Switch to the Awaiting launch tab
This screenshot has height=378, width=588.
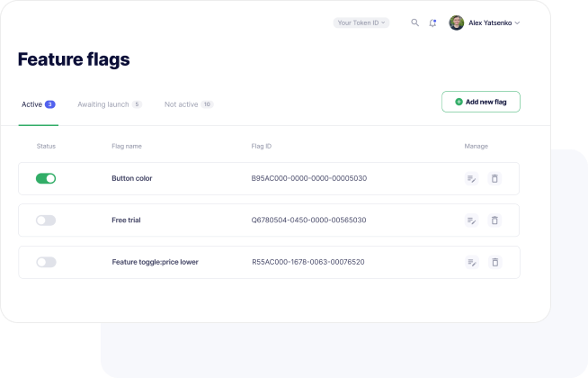click(x=110, y=104)
